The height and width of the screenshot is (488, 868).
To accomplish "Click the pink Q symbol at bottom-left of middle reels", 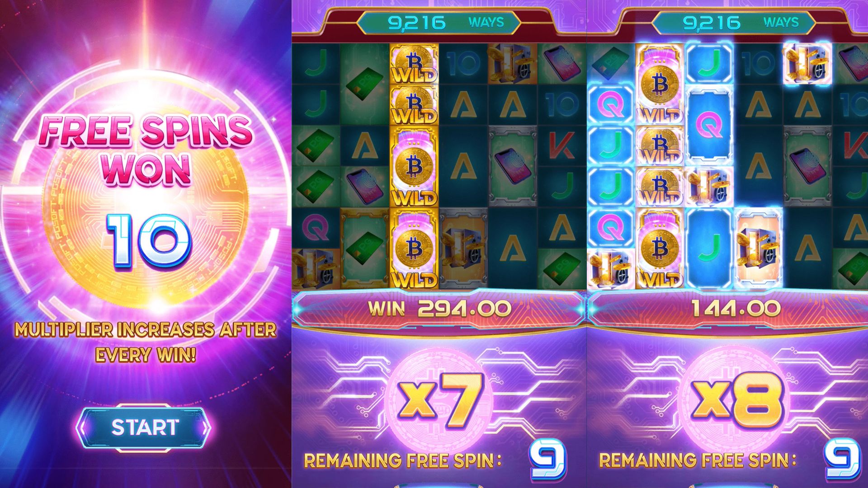I will tap(316, 228).
